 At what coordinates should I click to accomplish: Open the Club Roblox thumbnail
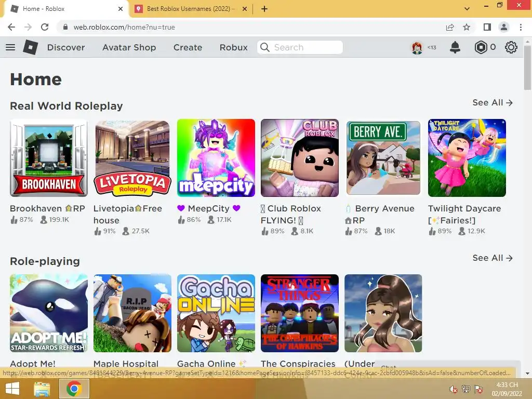[x=300, y=158]
